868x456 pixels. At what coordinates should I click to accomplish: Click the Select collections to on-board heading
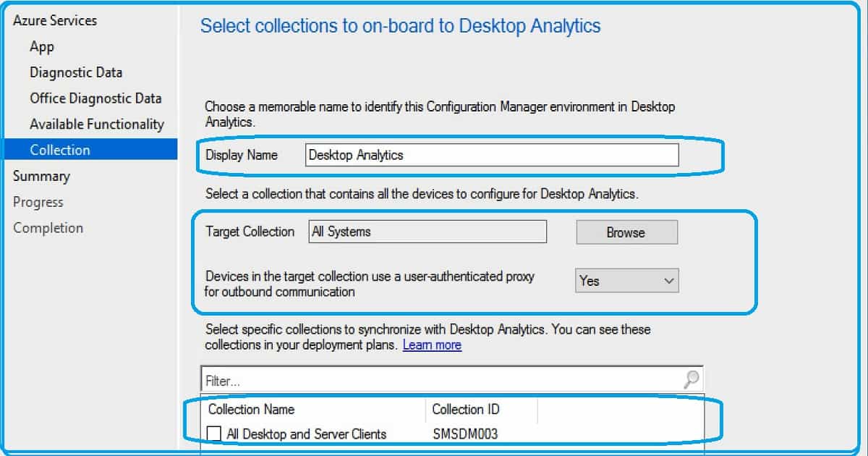pos(400,26)
